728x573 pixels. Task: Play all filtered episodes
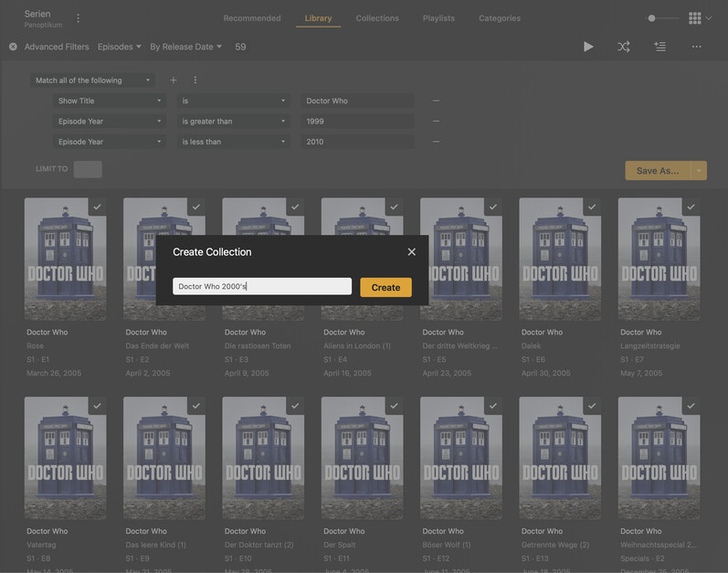pos(588,47)
